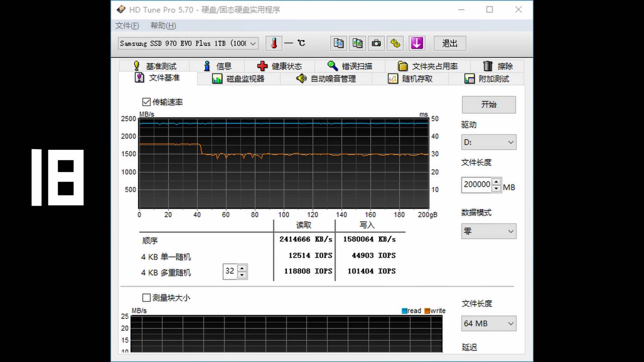
Task: Click the 退出 exit button
Action: (449, 43)
